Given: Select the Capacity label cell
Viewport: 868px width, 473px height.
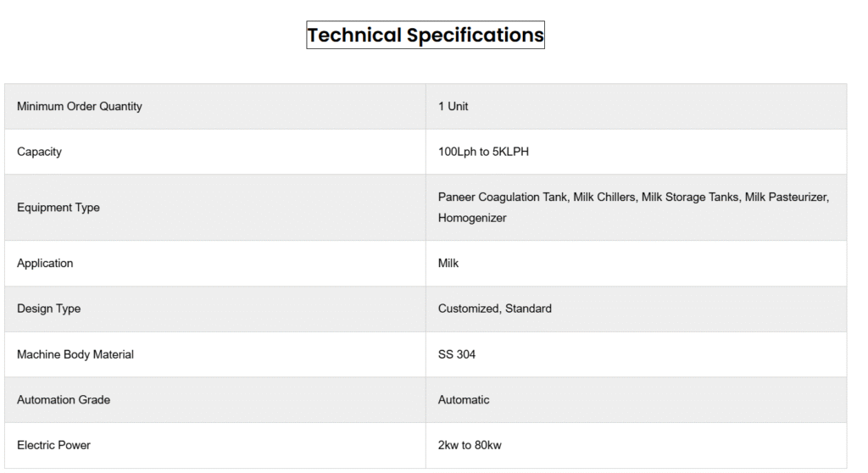Looking at the screenshot, I should tap(40, 153).
